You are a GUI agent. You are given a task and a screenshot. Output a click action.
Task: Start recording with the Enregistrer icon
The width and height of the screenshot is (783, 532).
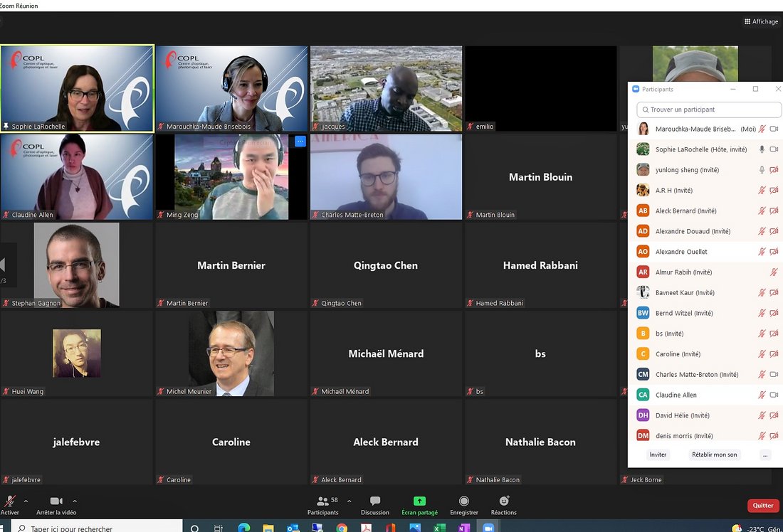tap(464, 501)
